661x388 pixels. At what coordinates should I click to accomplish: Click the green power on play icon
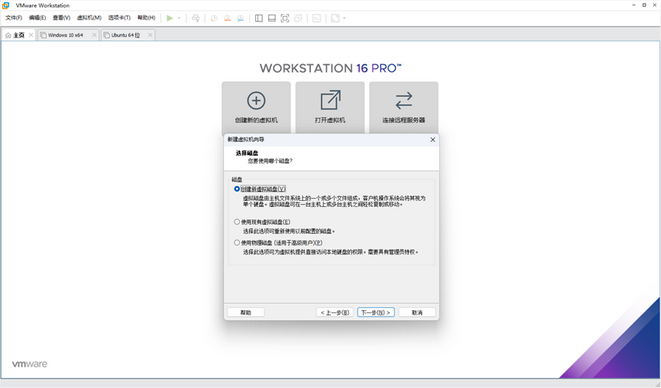point(169,18)
